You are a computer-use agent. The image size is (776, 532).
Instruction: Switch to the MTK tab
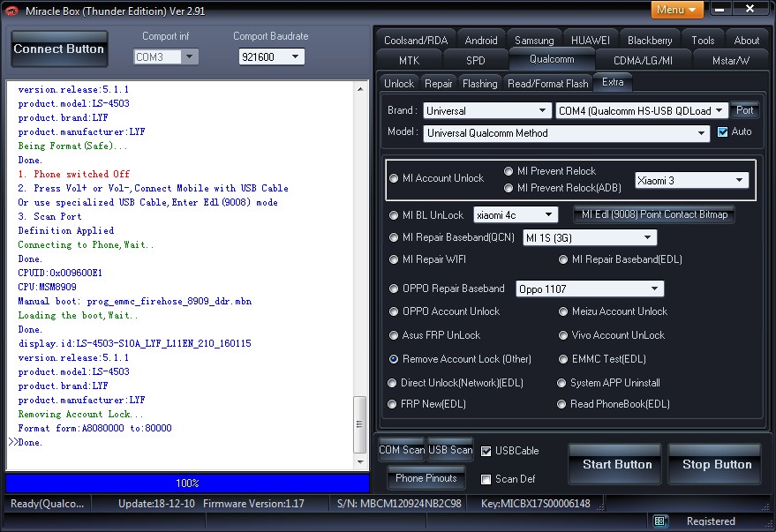click(410, 61)
